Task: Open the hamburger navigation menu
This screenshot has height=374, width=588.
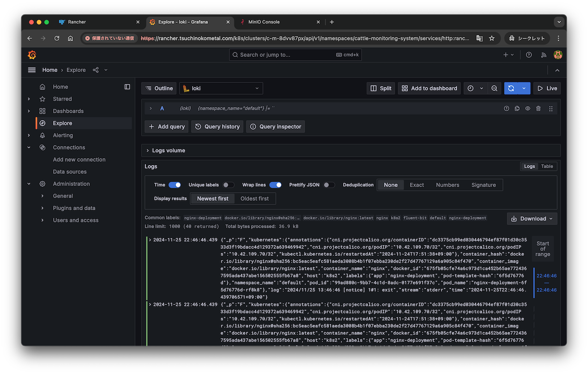Action: (x=32, y=70)
